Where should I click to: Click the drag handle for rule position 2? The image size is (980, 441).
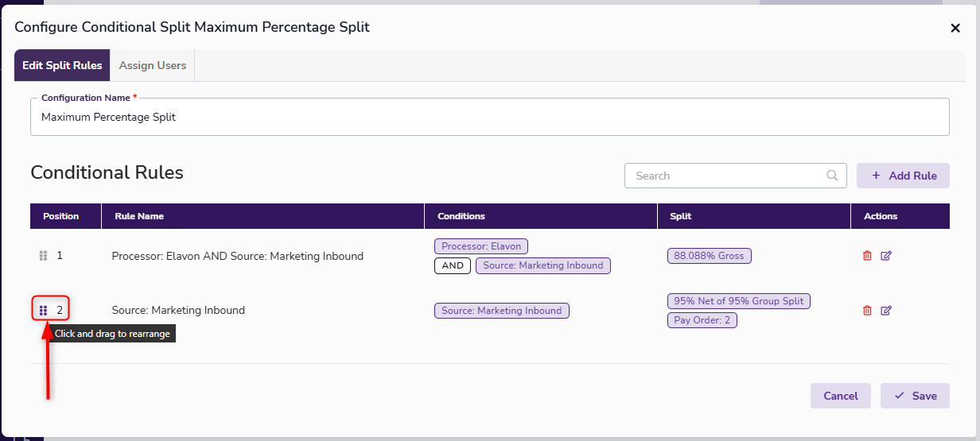pyautogui.click(x=44, y=310)
